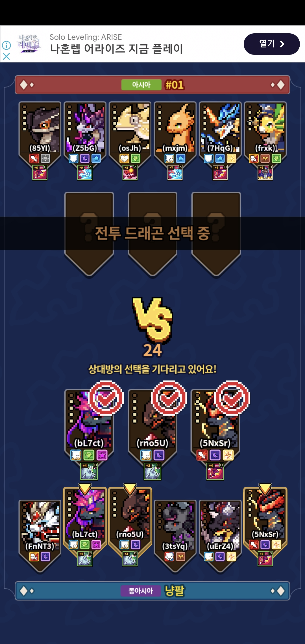Uncheck the selected (5NxSr) dragon checkmark

(232, 398)
